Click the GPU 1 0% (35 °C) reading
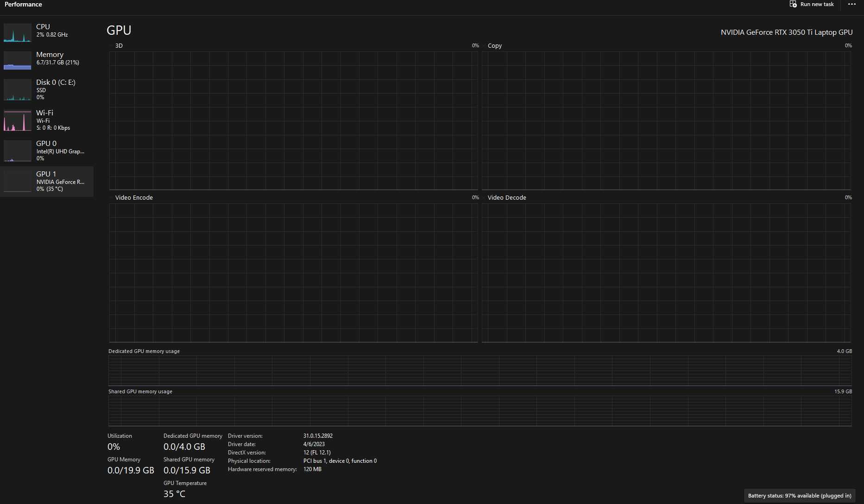This screenshot has width=864, height=504. [50, 189]
